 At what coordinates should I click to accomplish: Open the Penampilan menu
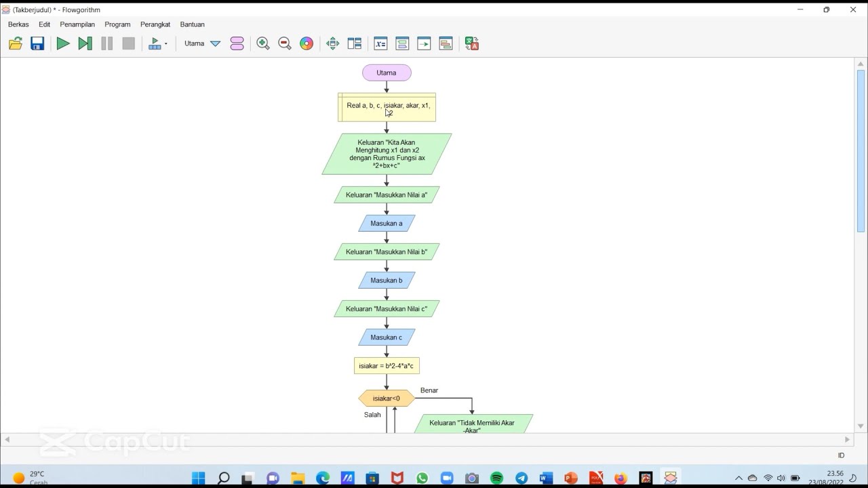[77, 24]
